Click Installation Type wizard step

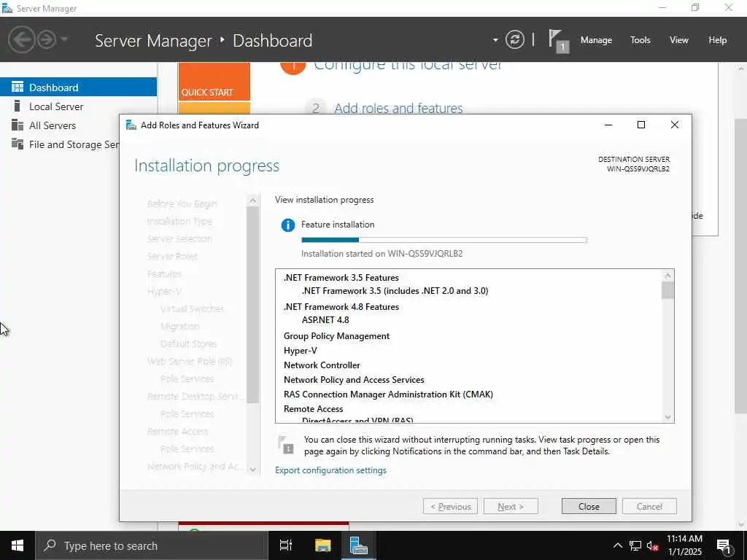(179, 222)
